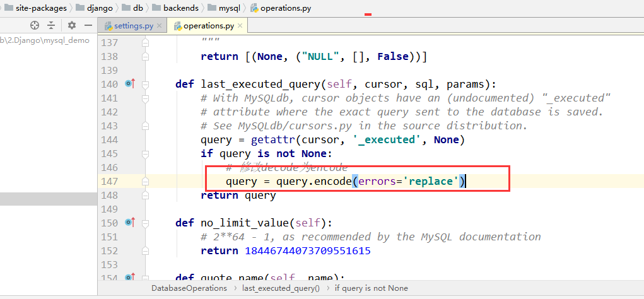Click "NULL" string on line 138
Image resolution: width=644 pixels, height=299 pixels.
coord(321,57)
